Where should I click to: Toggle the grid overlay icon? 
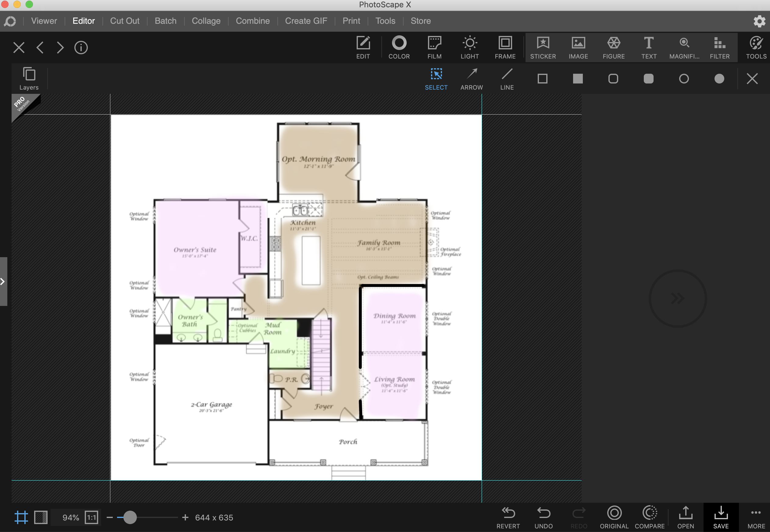tap(21, 517)
